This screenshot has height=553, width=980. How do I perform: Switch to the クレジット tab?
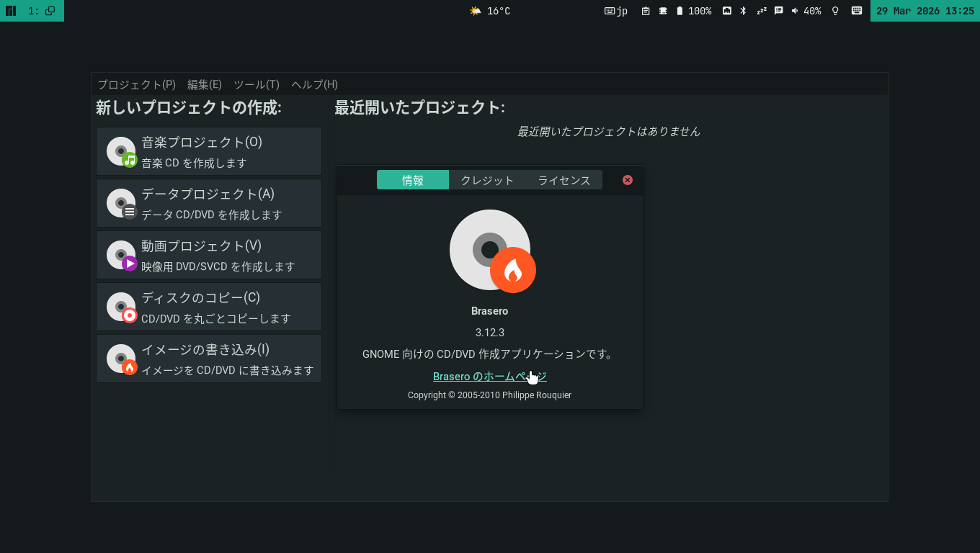[x=487, y=180]
